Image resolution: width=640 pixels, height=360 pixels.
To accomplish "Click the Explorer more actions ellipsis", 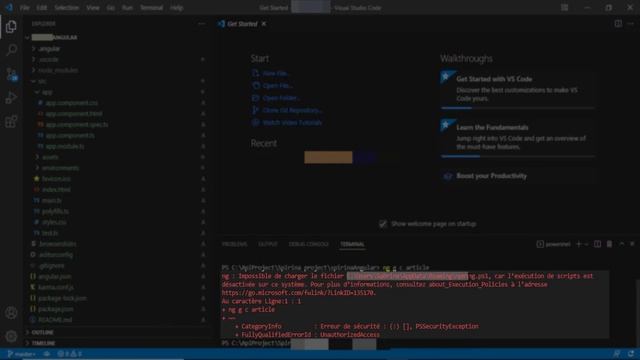I will [202, 24].
